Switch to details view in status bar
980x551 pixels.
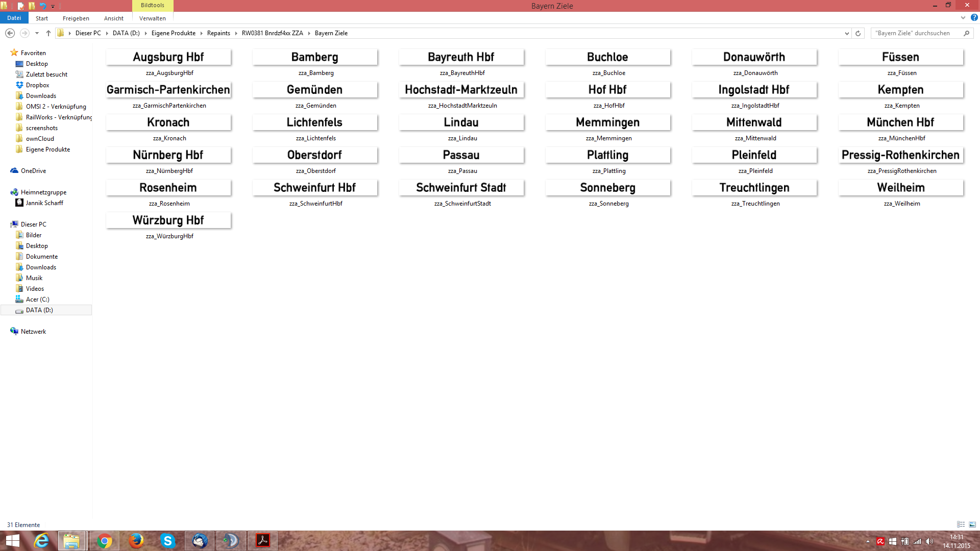click(961, 524)
